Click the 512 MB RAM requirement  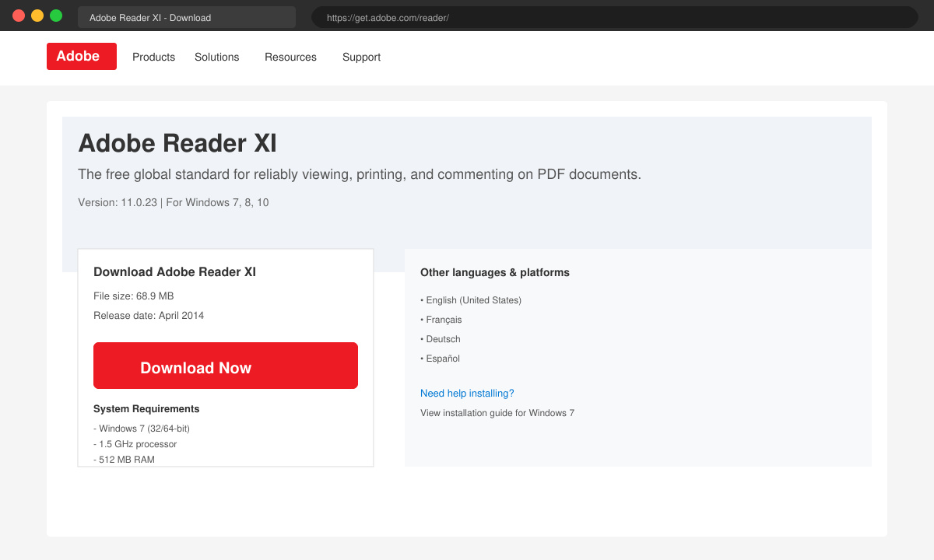click(x=124, y=460)
